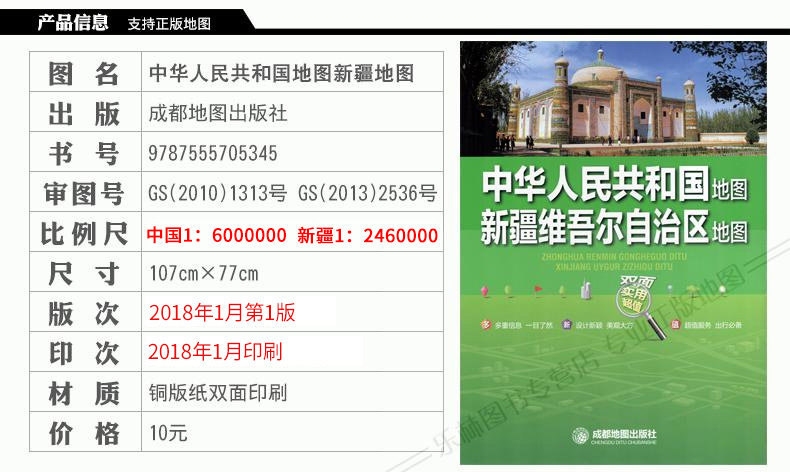Click the pink map pin icon on cover
The height and width of the screenshot is (472, 790).
point(485,291)
